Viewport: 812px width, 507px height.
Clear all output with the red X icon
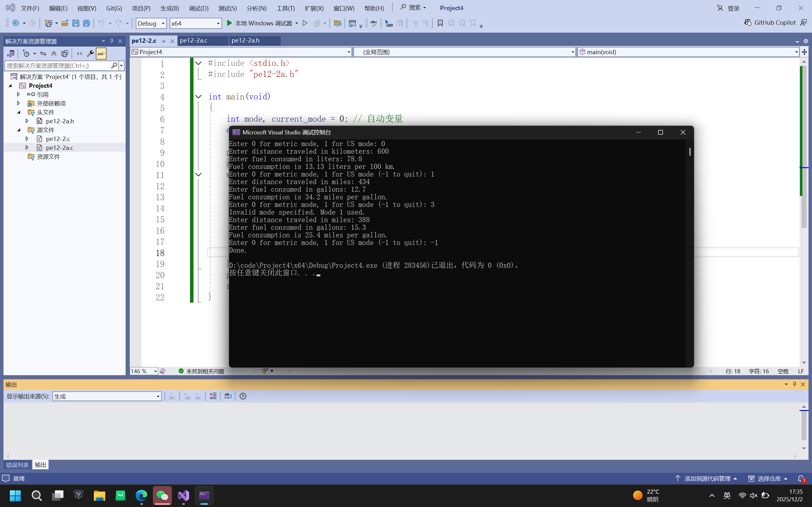click(x=213, y=396)
